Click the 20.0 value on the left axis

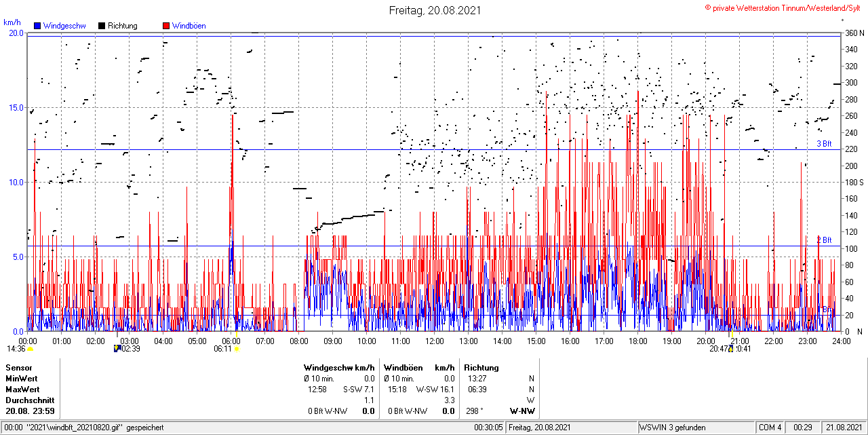[x=16, y=33]
